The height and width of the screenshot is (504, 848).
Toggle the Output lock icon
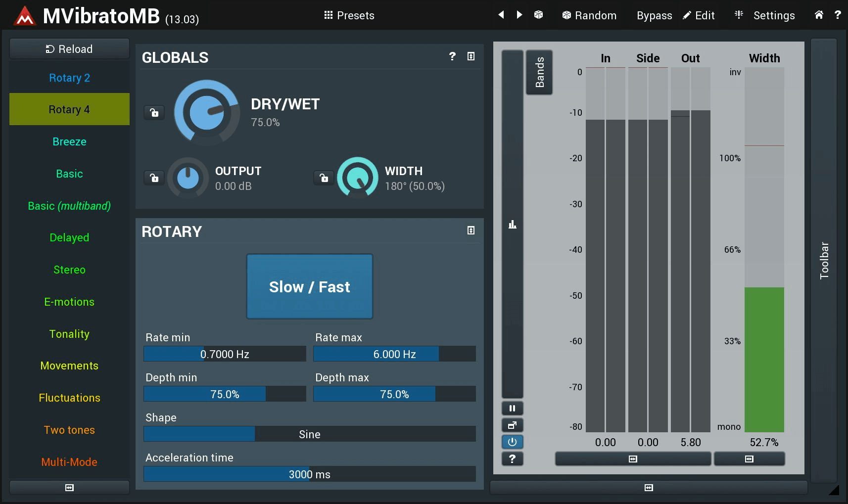(x=154, y=178)
